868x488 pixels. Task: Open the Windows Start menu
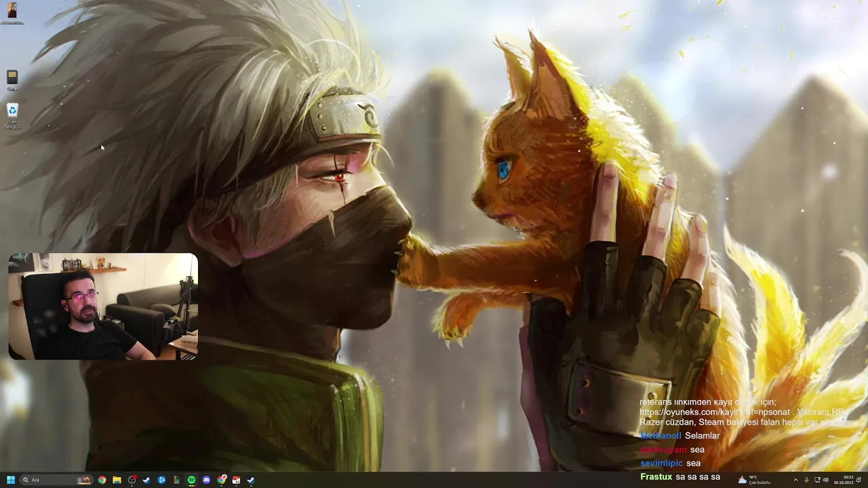pyautogui.click(x=11, y=480)
